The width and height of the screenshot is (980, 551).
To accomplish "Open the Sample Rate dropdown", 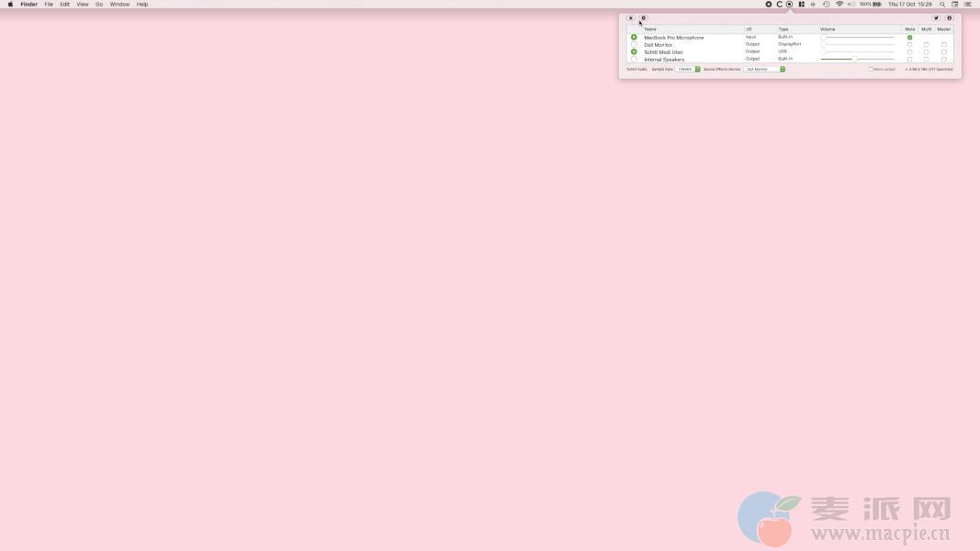I will coord(689,69).
